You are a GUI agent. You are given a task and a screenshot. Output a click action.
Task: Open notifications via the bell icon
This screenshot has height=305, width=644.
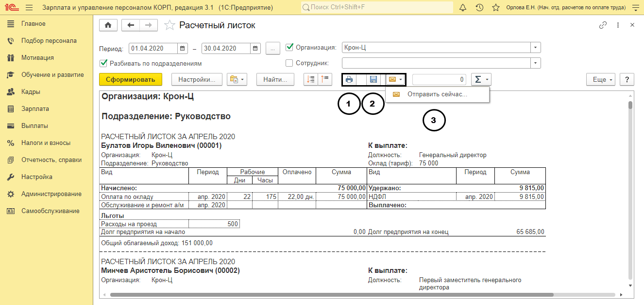(463, 8)
